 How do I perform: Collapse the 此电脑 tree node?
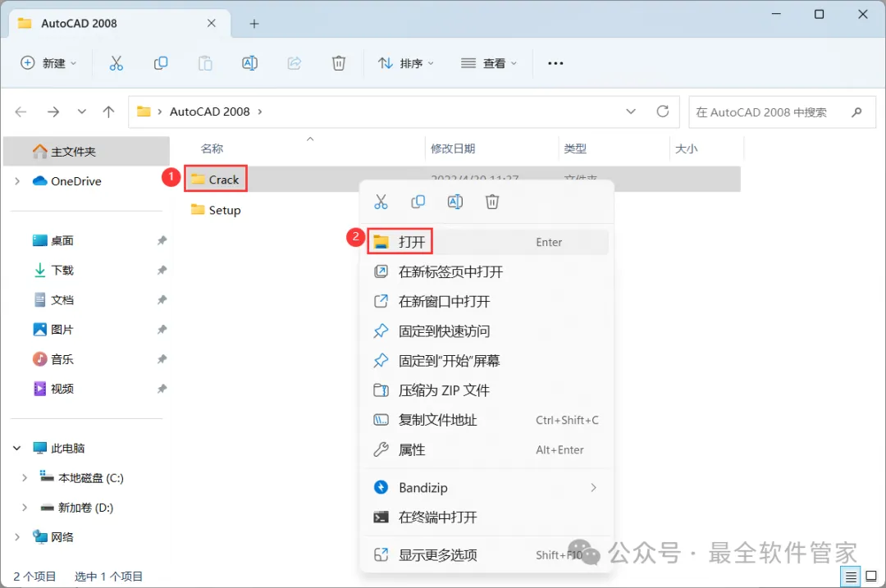click(17, 449)
